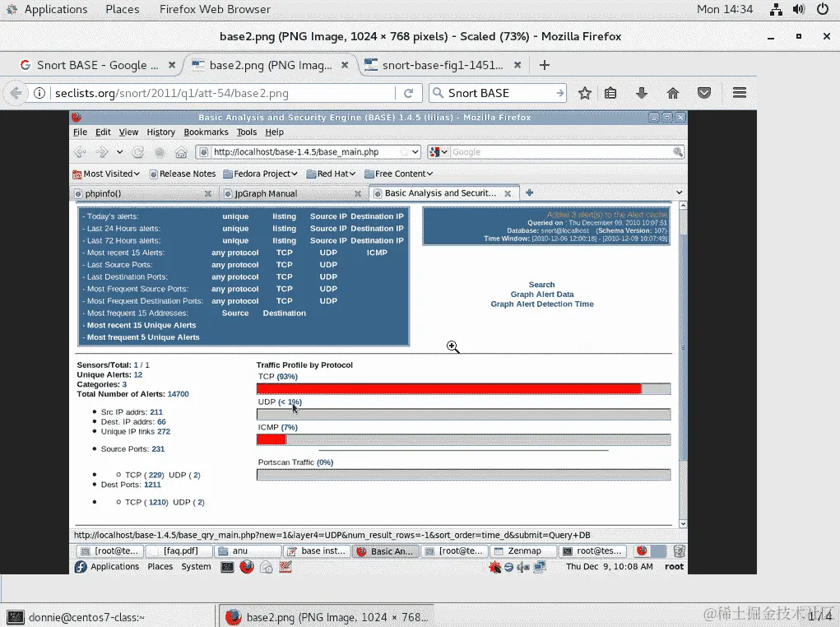Expand the Most Visited bookmarks dropdown
The width and height of the screenshot is (840, 627).
(x=107, y=174)
